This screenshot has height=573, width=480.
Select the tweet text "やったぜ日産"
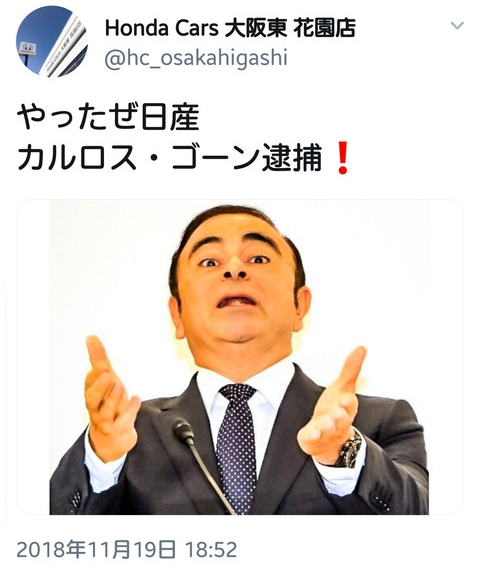108,118
